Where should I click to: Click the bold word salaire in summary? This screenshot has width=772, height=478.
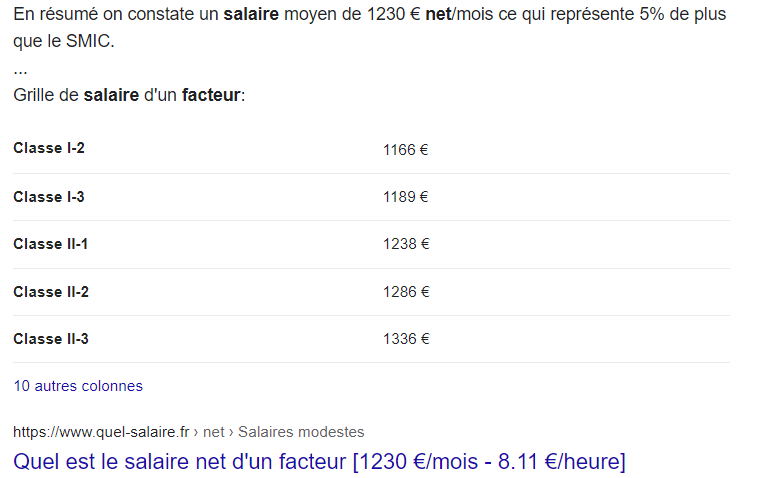coord(251,14)
